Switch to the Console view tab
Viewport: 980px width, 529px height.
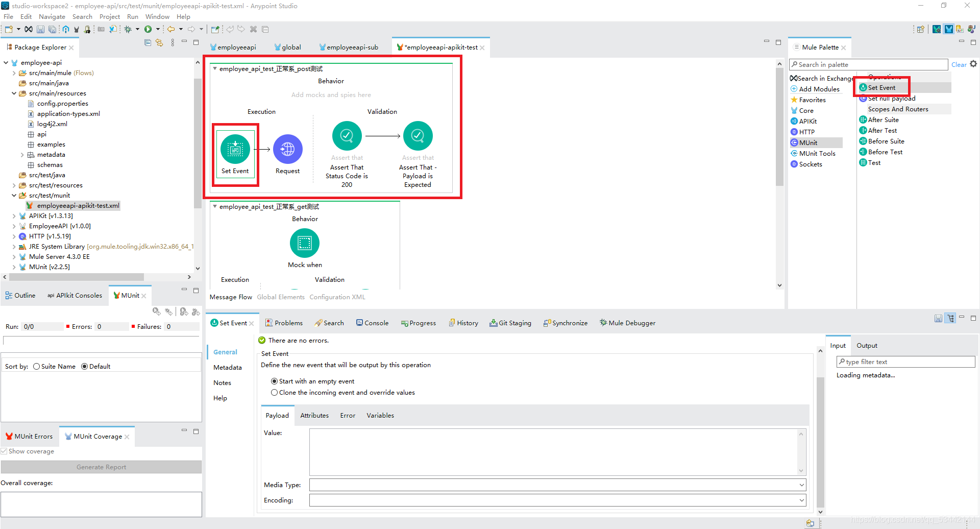373,323
